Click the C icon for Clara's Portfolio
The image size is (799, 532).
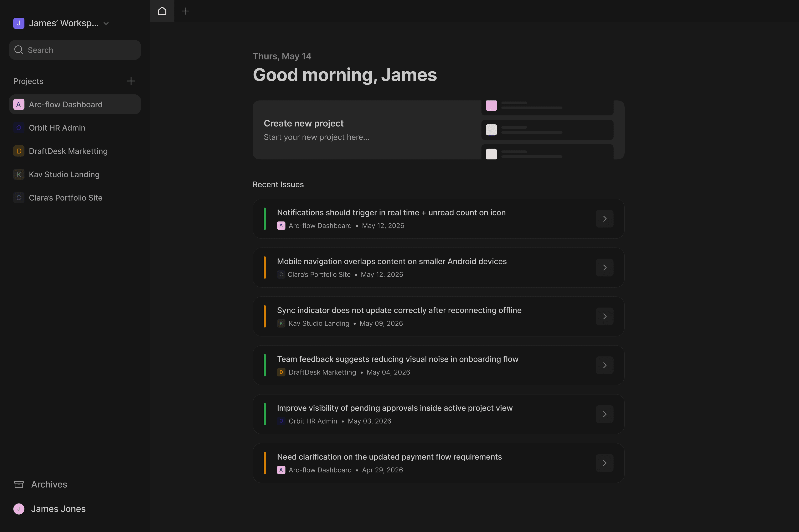19,197
